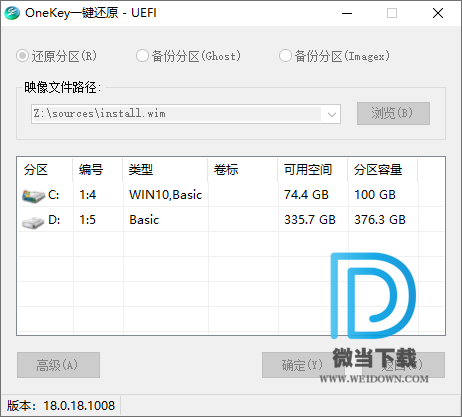Click the 分区 column header
Screen dimensions: 462x417
pos(45,170)
